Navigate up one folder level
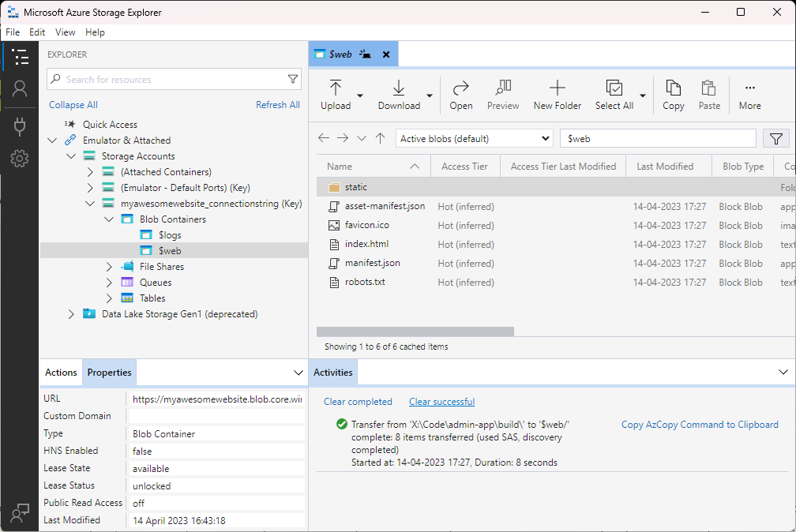The width and height of the screenshot is (796, 532). pyautogui.click(x=381, y=138)
